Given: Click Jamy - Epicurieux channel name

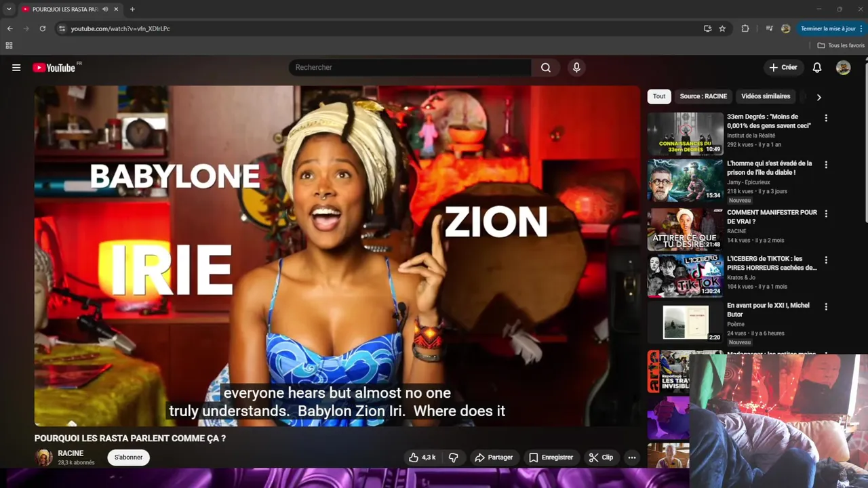Looking at the screenshot, I should tap(749, 182).
